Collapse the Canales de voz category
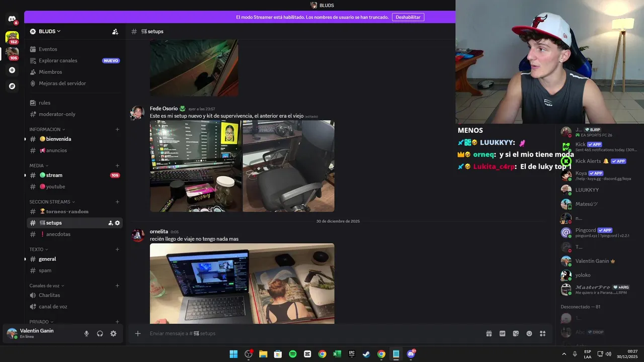 coord(47,286)
